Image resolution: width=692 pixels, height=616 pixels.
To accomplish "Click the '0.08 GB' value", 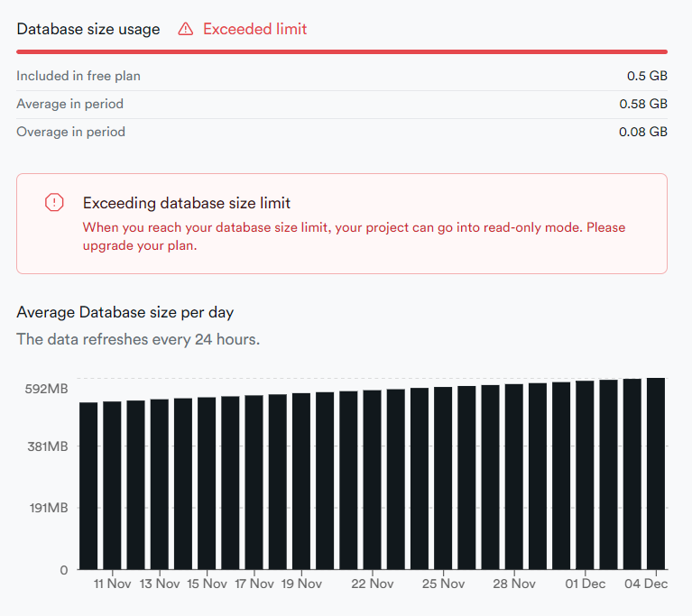I will pos(643,132).
